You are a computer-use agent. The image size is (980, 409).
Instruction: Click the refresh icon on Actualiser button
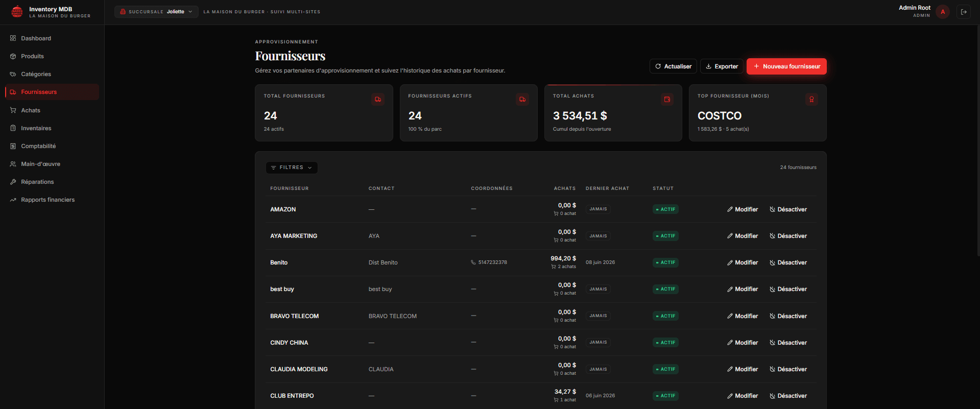[658, 66]
